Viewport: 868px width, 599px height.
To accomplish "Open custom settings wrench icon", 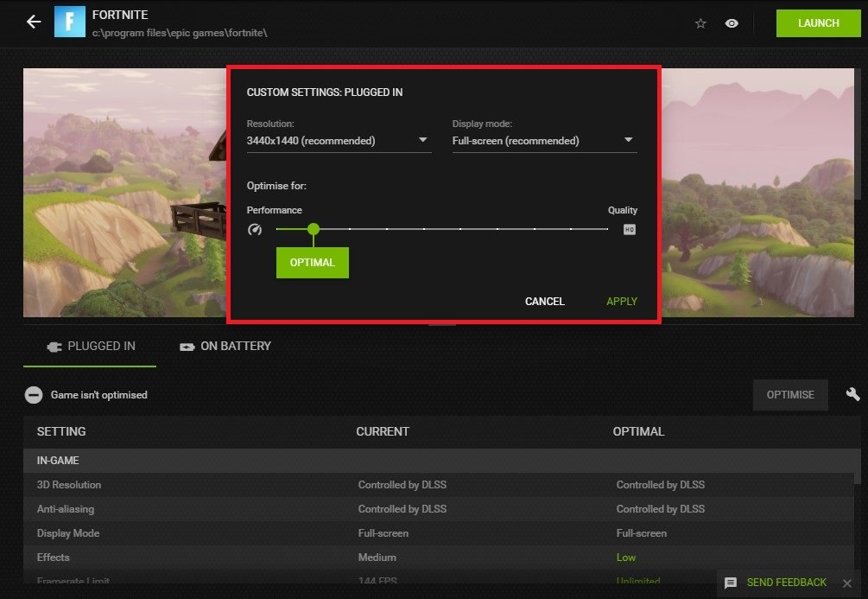I will pyautogui.click(x=852, y=394).
